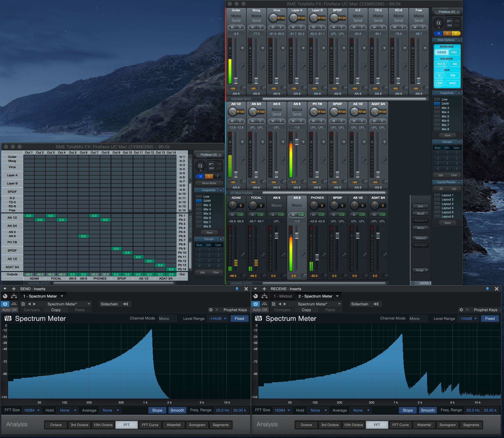Open the Guitar channel wrench settings
The width and height of the screenshot is (504, 438).
(x=243, y=66)
